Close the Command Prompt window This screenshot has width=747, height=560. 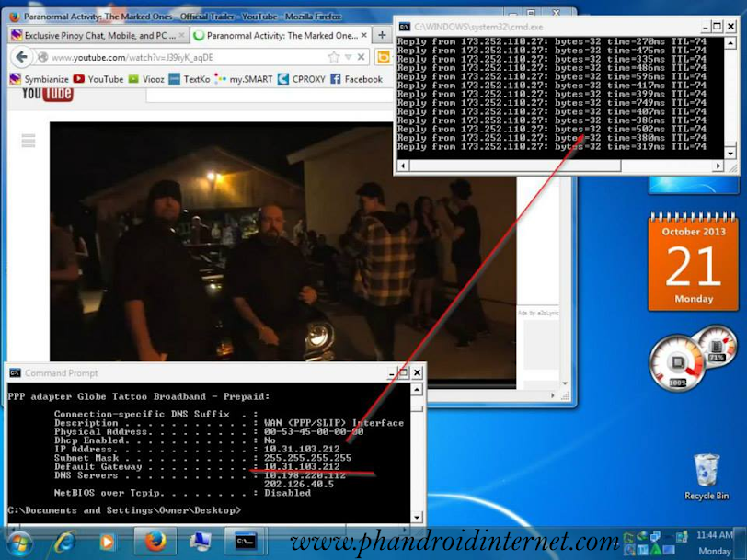pyautogui.click(x=417, y=372)
